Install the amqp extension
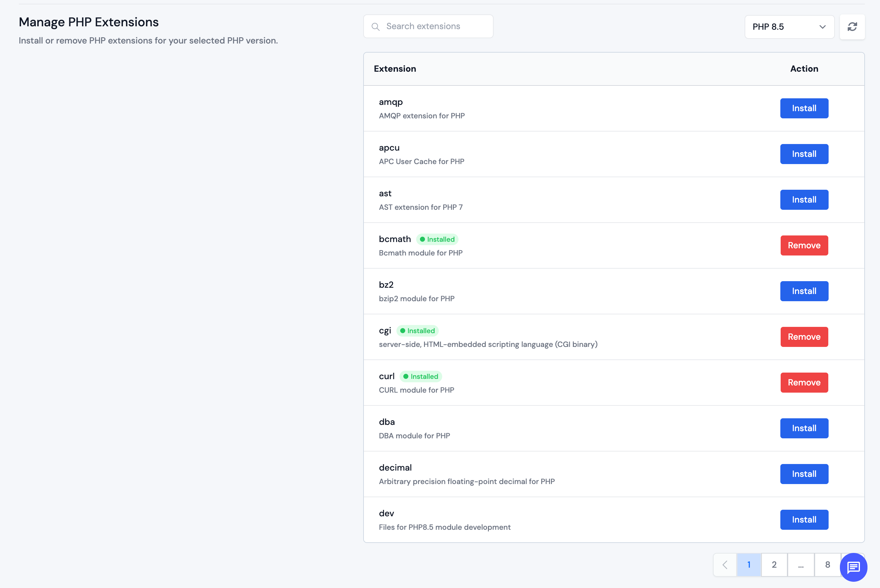Viewport: 880px width, 588px height. point(804,108)
